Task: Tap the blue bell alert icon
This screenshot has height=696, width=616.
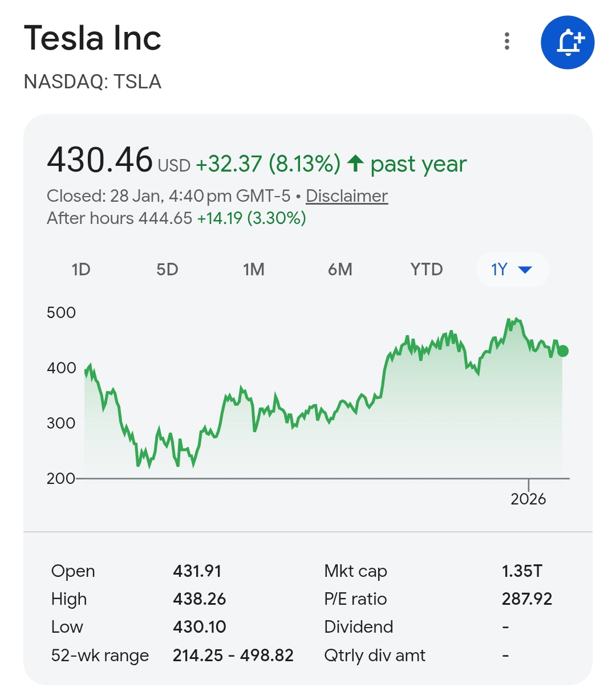Action: pos(568,43)
